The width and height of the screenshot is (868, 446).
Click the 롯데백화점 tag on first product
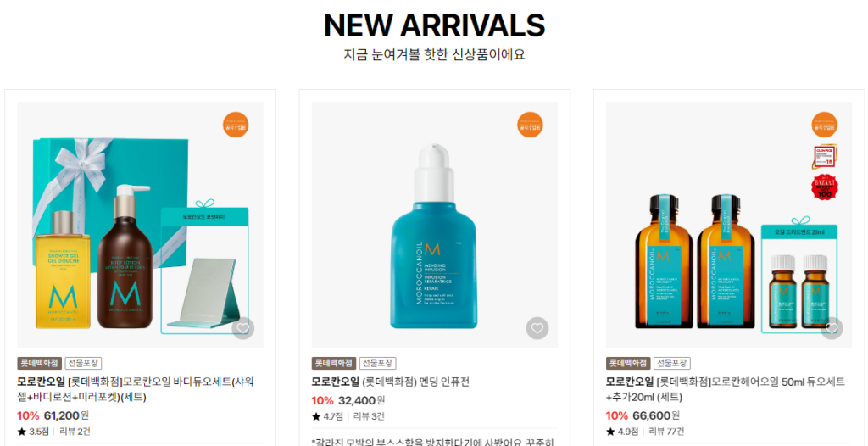(39, 364)
